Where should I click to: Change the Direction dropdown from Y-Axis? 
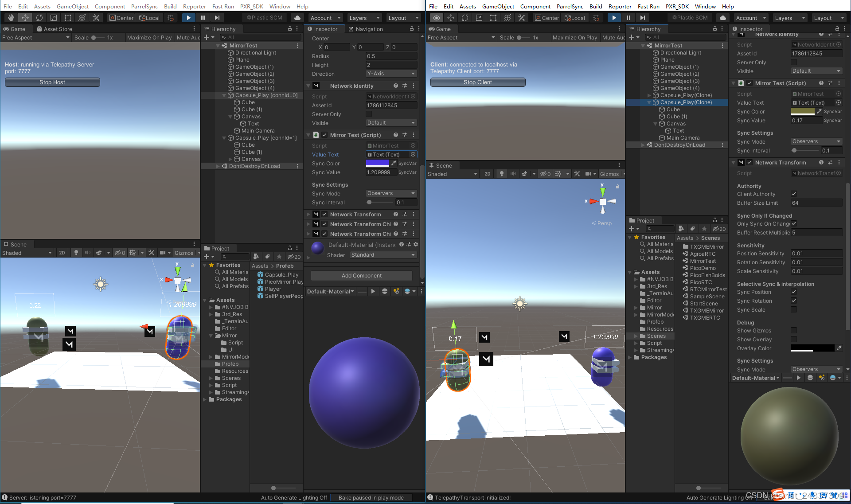(390, 74)
